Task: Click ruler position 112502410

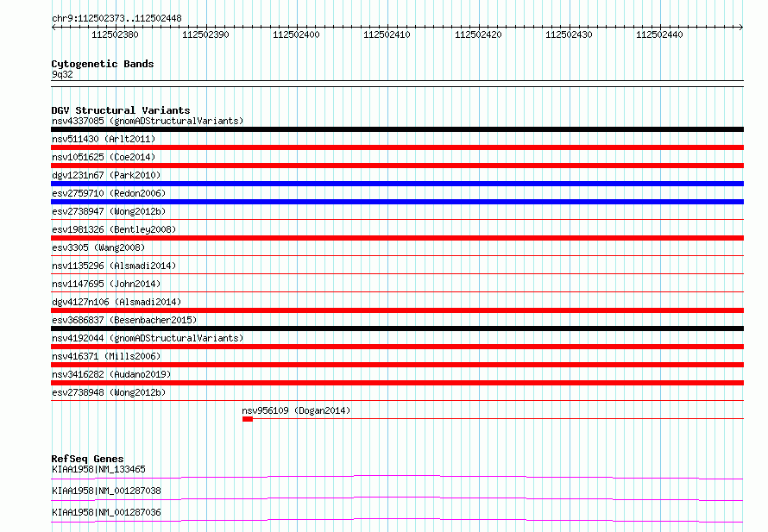Action: pyautogui.click(x=387, y=34)
